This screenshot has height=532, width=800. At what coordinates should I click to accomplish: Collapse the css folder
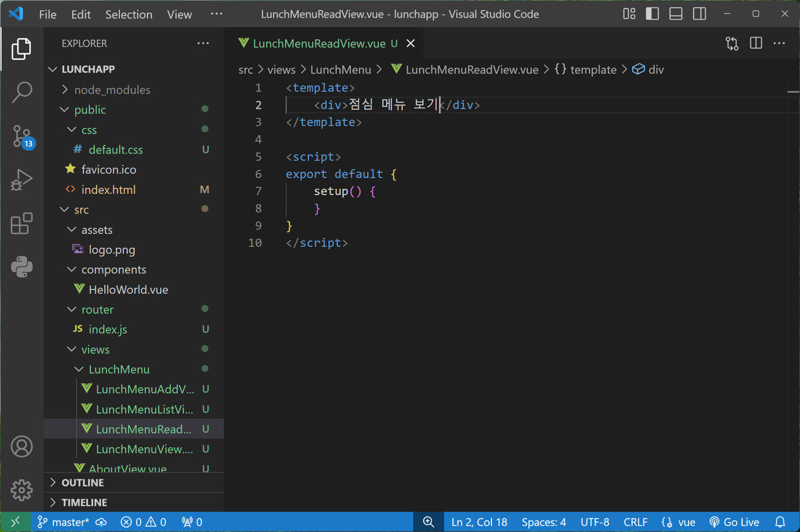pos(134,129)
